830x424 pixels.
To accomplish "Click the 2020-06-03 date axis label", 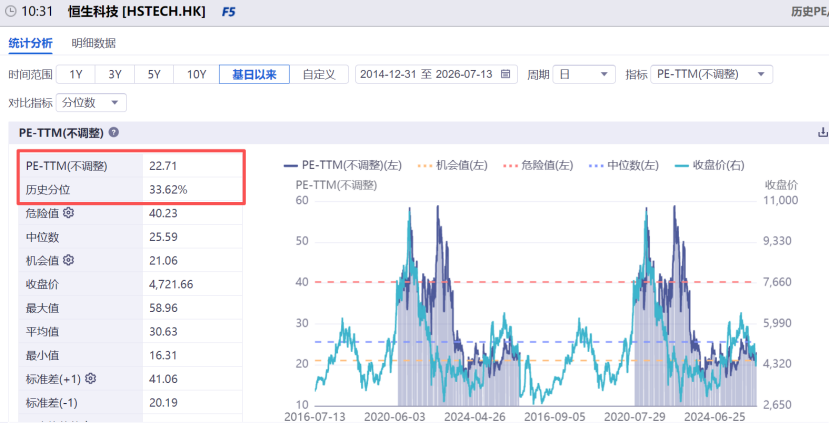I will tap(394, 417).
